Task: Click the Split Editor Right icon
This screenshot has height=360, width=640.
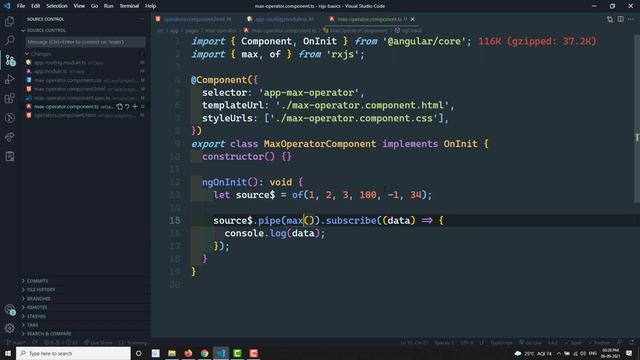Action: tap(620, 19)
